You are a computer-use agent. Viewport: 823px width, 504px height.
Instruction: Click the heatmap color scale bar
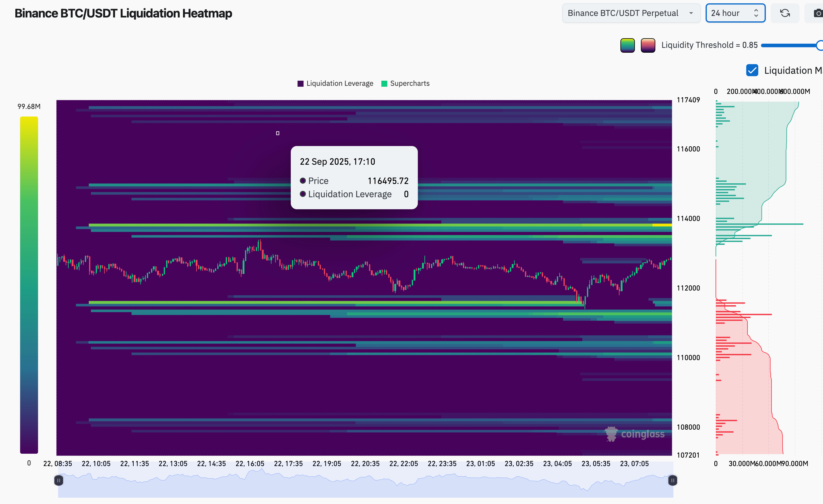[29, 285]
